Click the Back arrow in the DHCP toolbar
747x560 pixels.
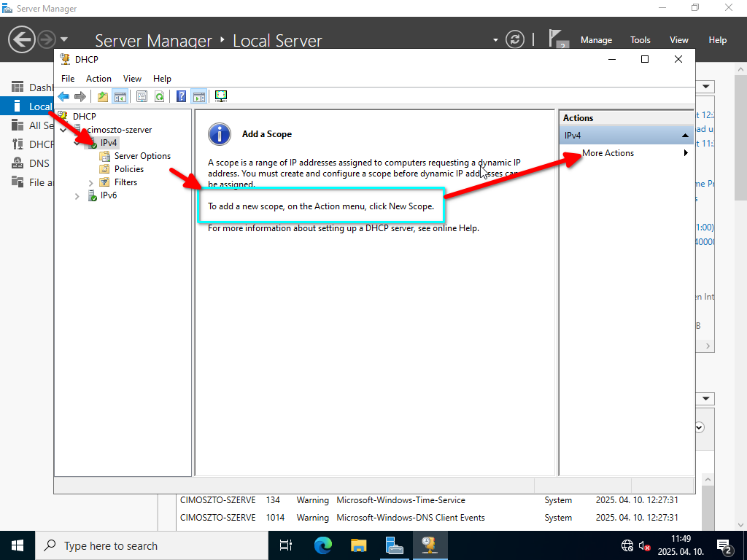[63, 96]
